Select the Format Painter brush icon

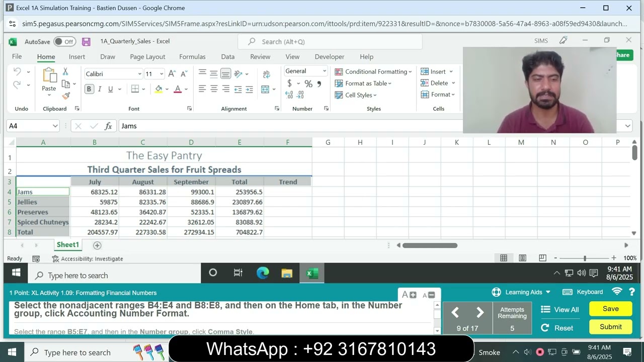point(66,96)
